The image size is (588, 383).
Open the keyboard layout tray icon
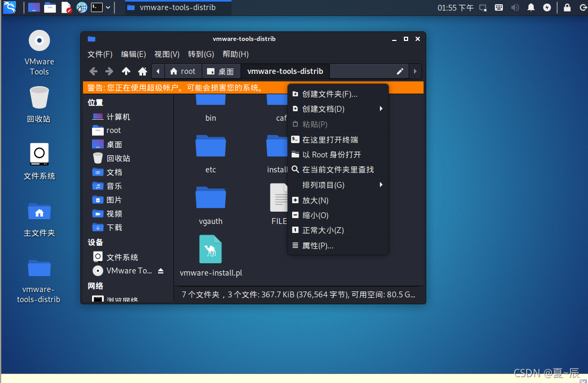point(499,7)
